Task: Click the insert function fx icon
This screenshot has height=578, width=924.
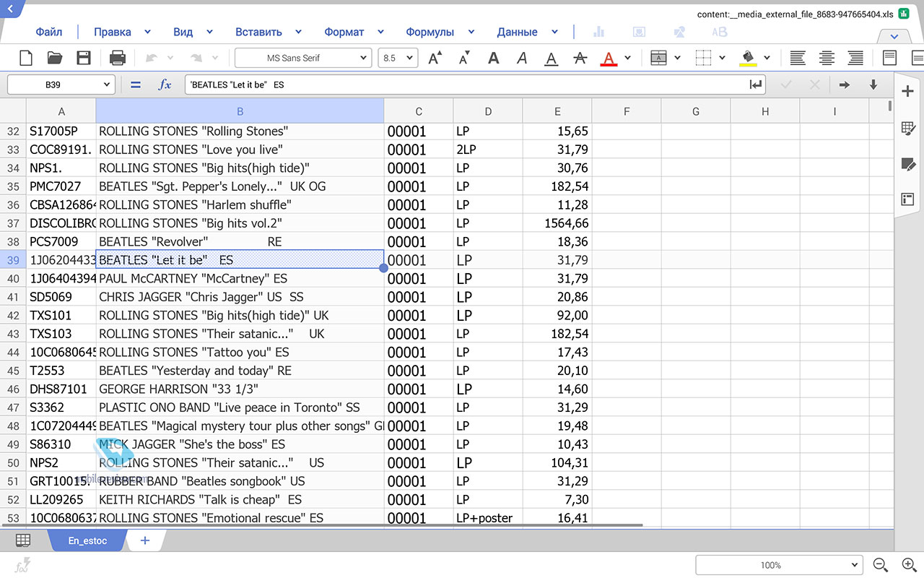Action: coord(165,85)
